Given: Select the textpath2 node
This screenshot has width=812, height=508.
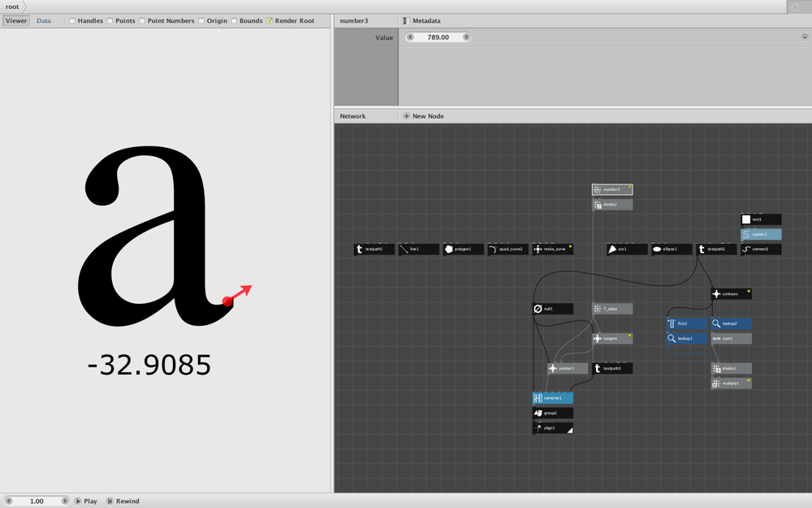Looking at the screenshot, I should click(716, 250).
